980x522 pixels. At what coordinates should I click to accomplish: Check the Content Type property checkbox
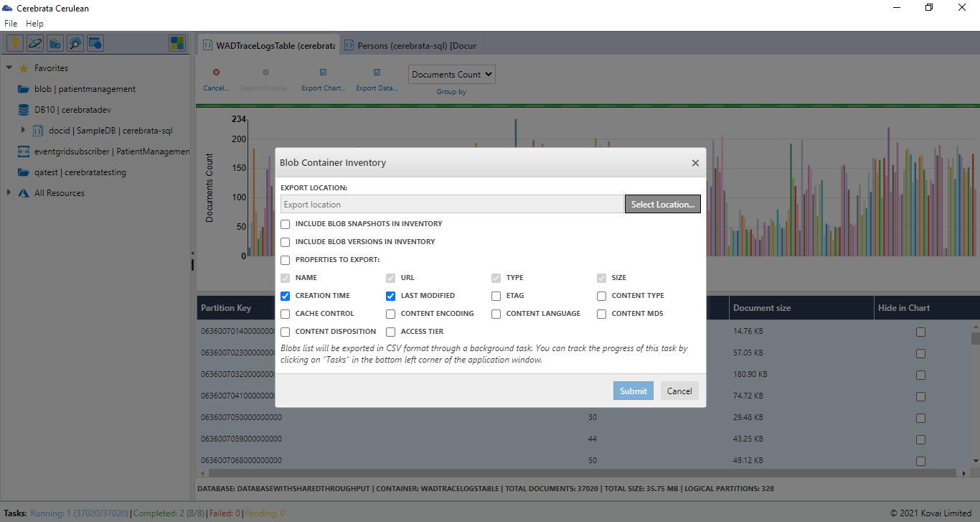point(602,296)
